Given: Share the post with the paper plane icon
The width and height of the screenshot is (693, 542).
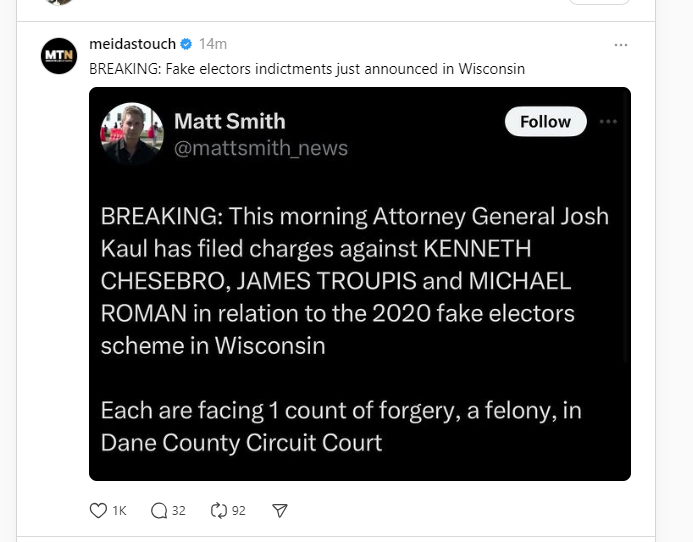Looking at the screenshot, I should coord(280,510).
